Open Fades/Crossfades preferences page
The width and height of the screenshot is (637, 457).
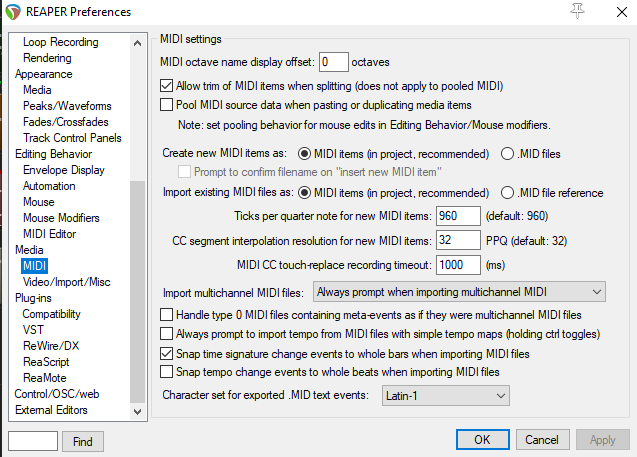point(66,122)
